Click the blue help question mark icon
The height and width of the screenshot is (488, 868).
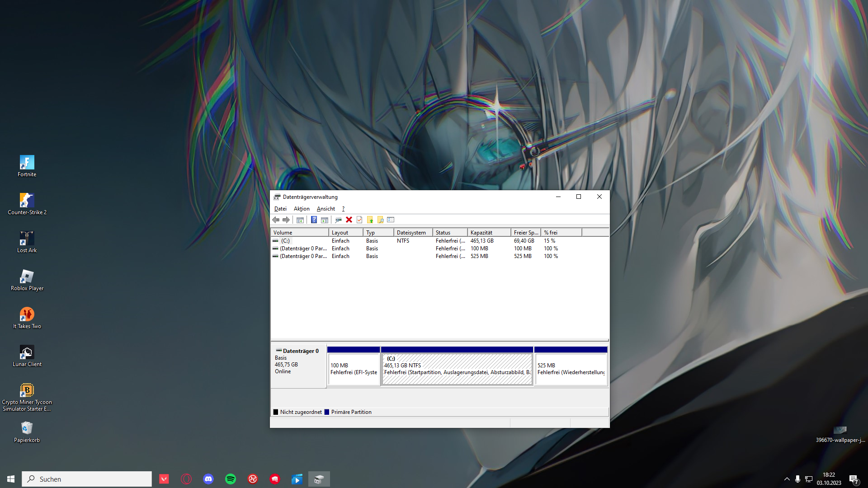[x=314, y=220]
